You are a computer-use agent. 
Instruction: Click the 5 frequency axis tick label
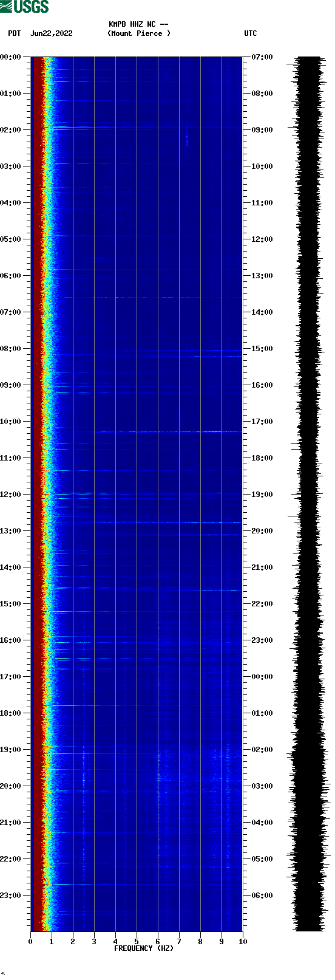click(137, 942)
